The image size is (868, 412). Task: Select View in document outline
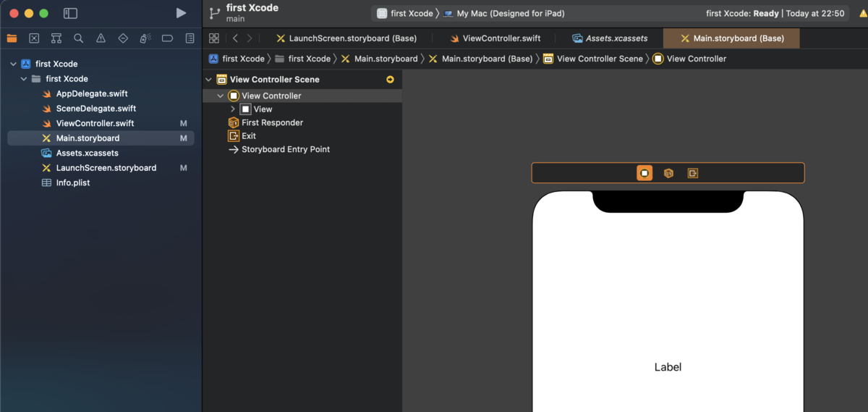263,109
